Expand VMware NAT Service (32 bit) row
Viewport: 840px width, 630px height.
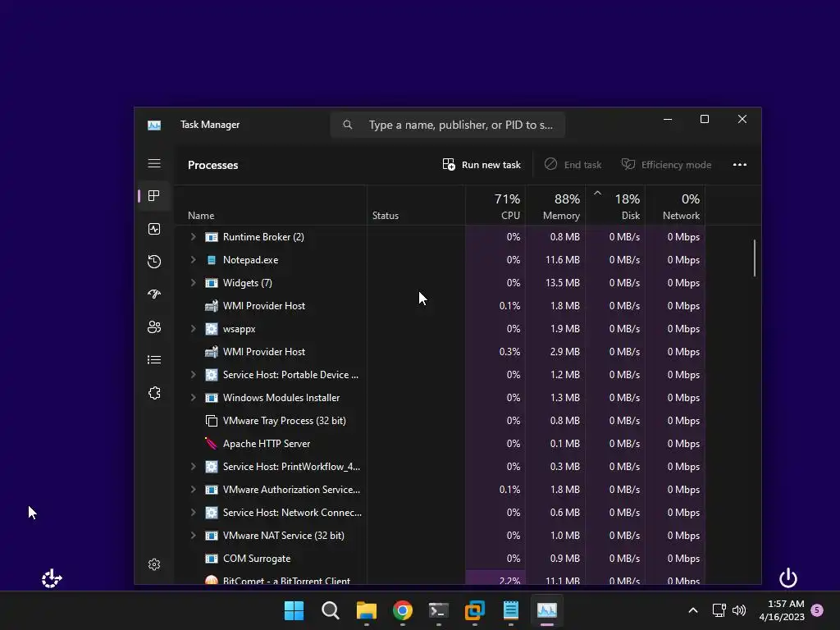click(x=194, y=535)
